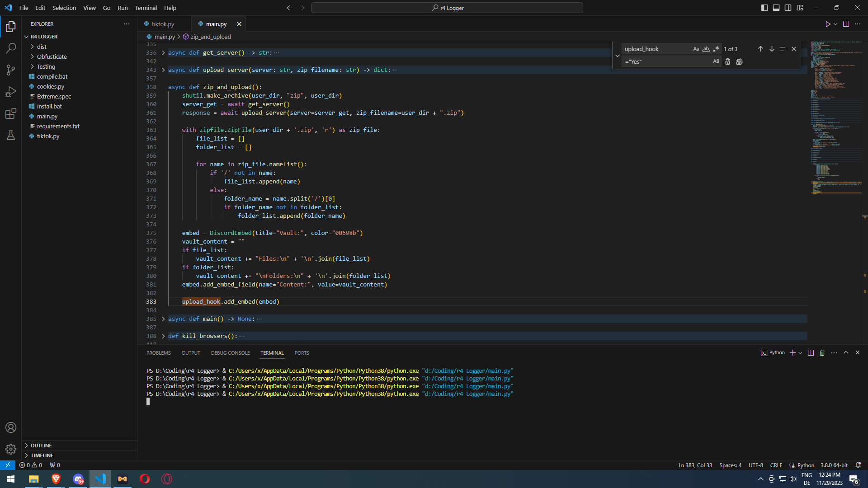Viewport: 868px width, 488px height.
Task: Open the Search view in activity bar
Action: point(11,48)
